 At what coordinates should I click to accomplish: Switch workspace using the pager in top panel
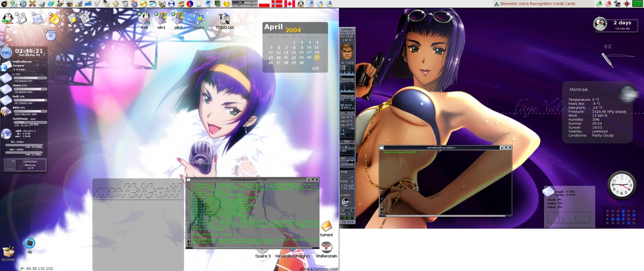[x=244, y=4]
